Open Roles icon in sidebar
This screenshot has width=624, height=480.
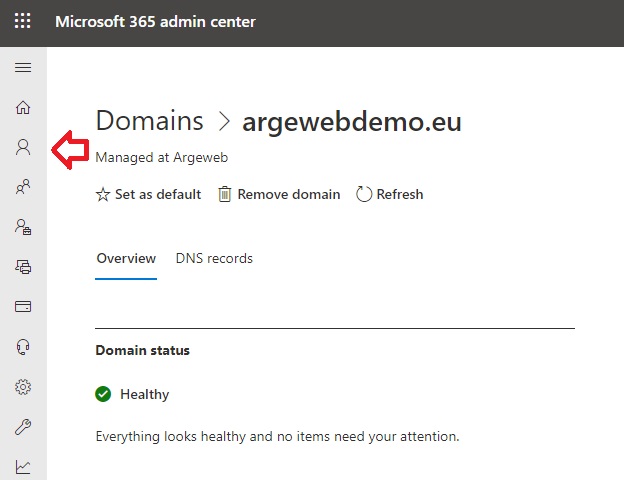[23, 227]
